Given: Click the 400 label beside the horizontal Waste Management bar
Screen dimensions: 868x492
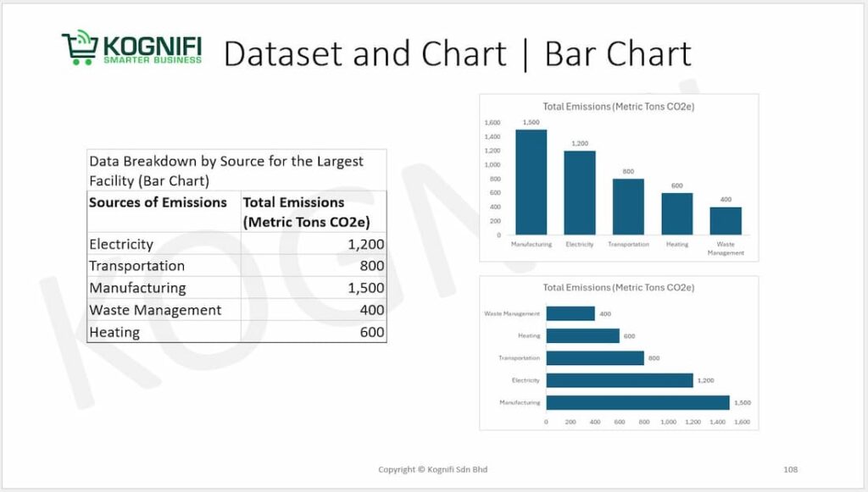Looking at the screenshot, I should 605,314.
